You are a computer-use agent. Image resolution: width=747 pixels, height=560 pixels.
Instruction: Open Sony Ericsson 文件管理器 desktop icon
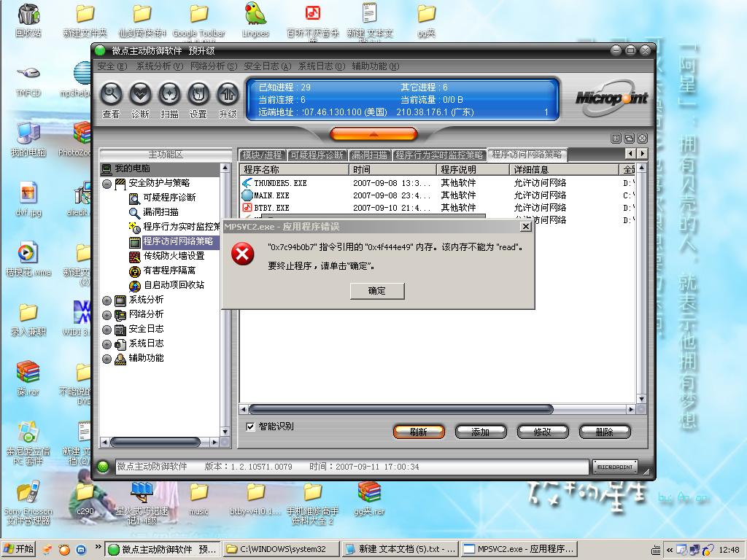click(28, 502)
